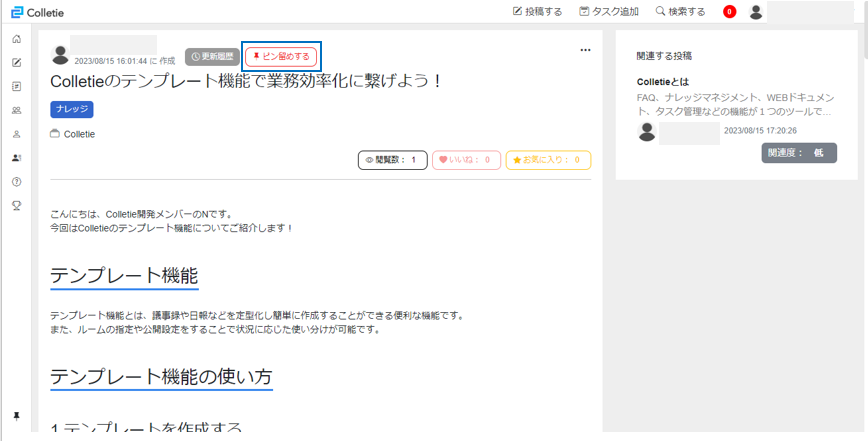Toggle the お気に入り favorite button
The width and height of the screenshot is (868, 441).
tap(549, 160)
